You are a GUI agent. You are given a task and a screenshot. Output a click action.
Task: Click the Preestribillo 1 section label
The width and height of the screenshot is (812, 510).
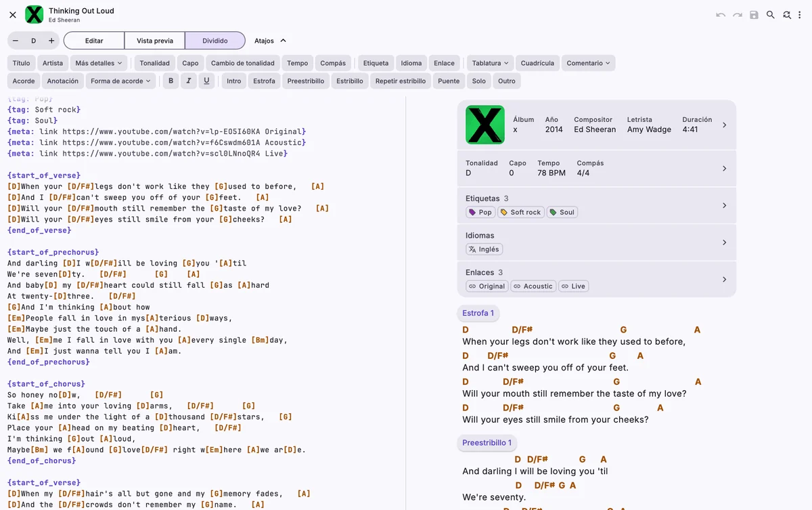pos(487,443)
